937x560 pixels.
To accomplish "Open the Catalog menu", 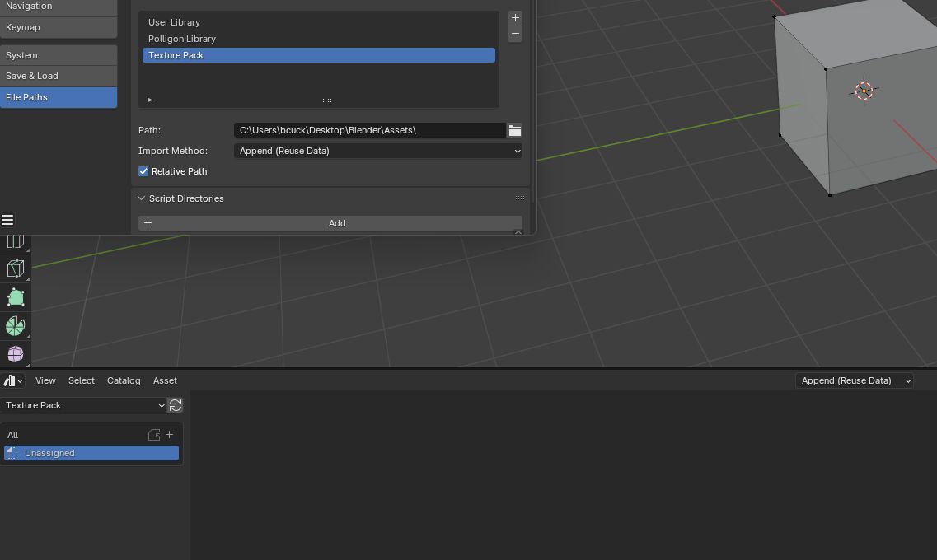I will 124,381.
